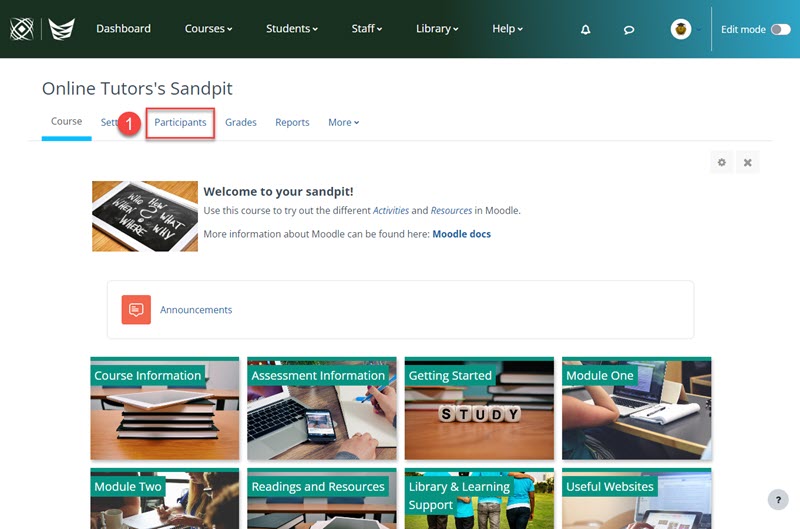Expand the Courses dropdown menu
Viewport: 800px width, 529px height.
coord(208,29)
